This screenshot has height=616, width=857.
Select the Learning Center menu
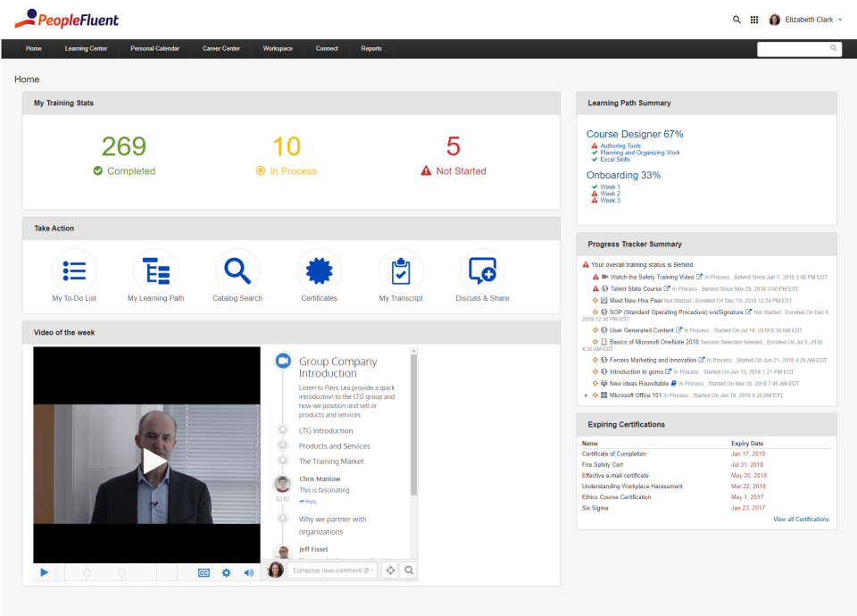pyautogui.click(x=86, y=49)
